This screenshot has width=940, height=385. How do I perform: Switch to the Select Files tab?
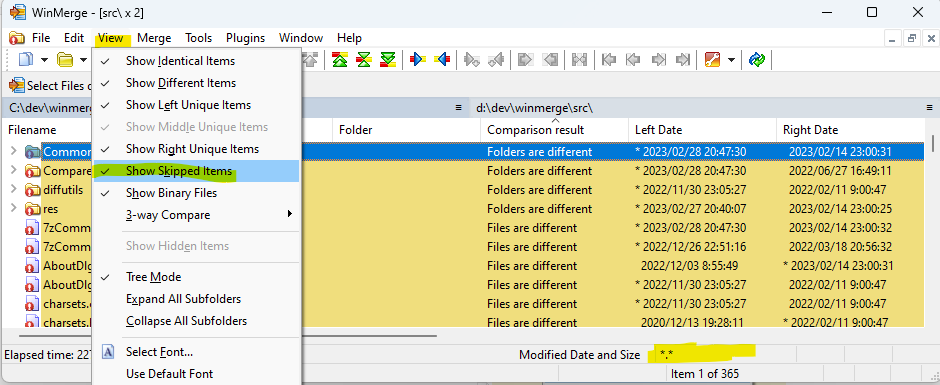point(49,86)
